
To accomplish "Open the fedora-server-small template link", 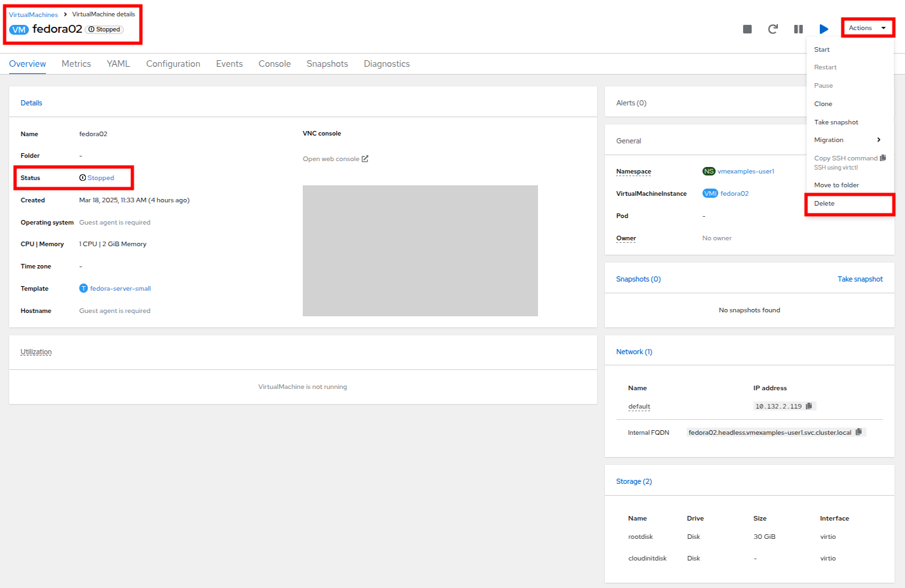I will tap(120, 289).
